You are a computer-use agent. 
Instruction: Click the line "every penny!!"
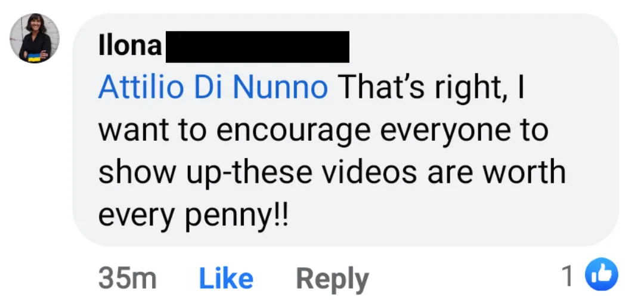coord(193,215)
